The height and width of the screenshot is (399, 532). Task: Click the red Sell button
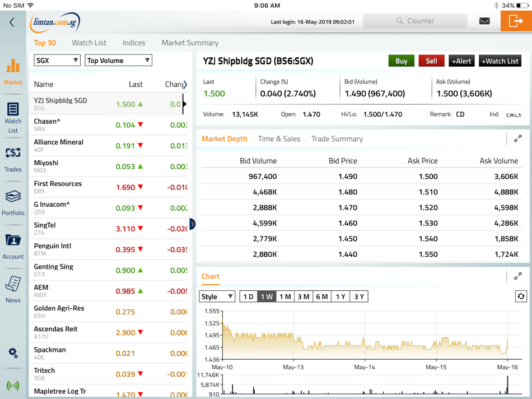pos(431,61)
